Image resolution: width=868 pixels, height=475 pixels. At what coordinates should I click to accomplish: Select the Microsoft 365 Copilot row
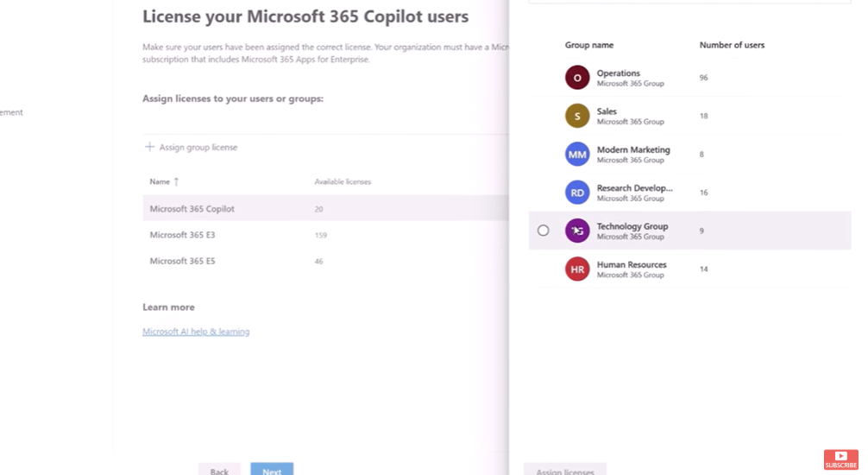pos(325,208)
